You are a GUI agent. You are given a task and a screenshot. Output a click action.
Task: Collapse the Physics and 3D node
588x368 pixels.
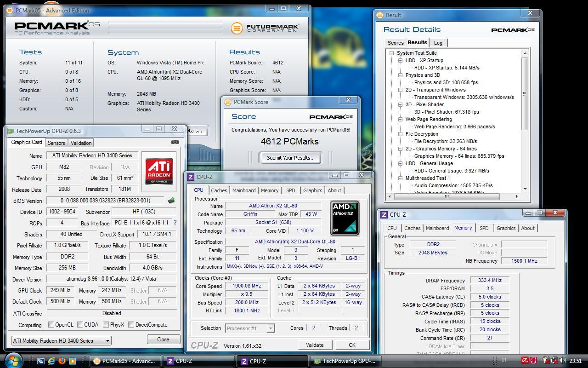[x=401, y=75]
